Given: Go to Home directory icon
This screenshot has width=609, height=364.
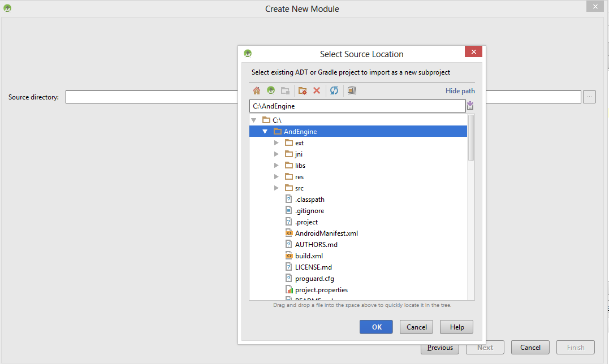Looking at the screenshot, I should (x=256, y=90).
